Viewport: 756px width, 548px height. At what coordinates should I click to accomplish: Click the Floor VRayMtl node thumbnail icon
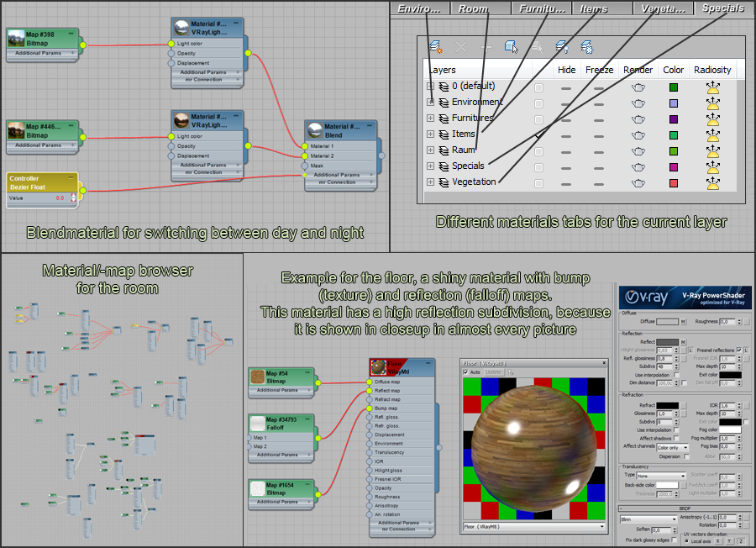pos(378,368)
